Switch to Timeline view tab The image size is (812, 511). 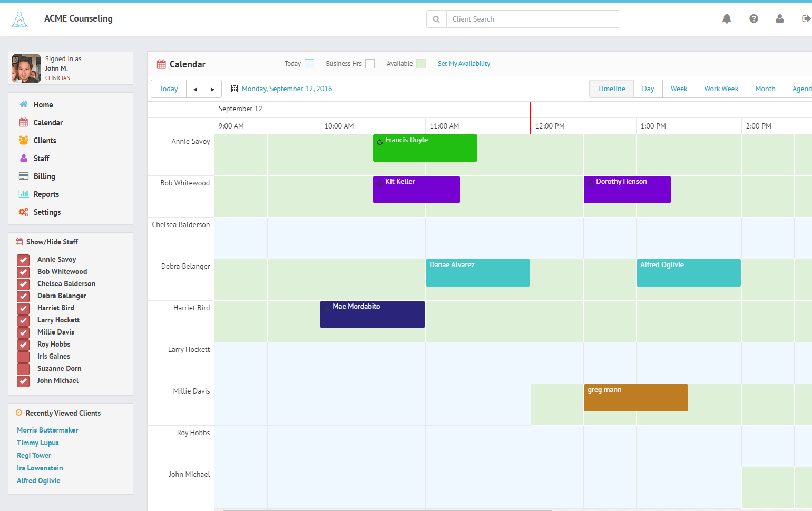pyautogui.click(x=611, y=89)
